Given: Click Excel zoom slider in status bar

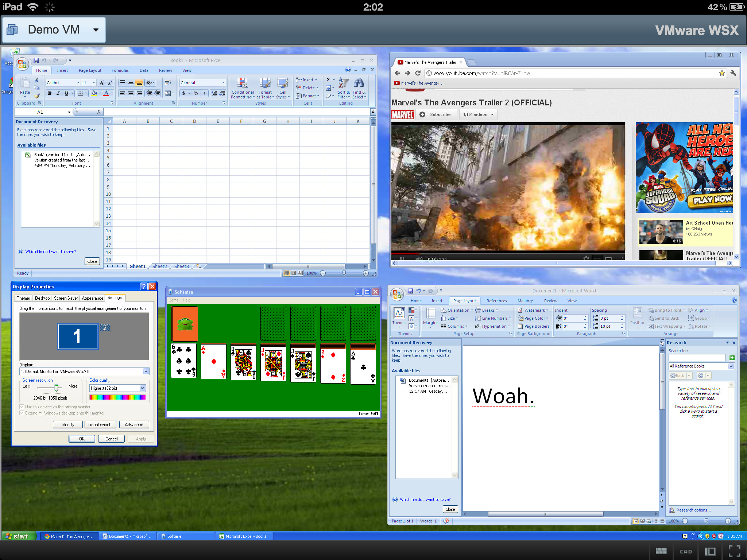Looking at the screenshot, I should pos(344,273).
